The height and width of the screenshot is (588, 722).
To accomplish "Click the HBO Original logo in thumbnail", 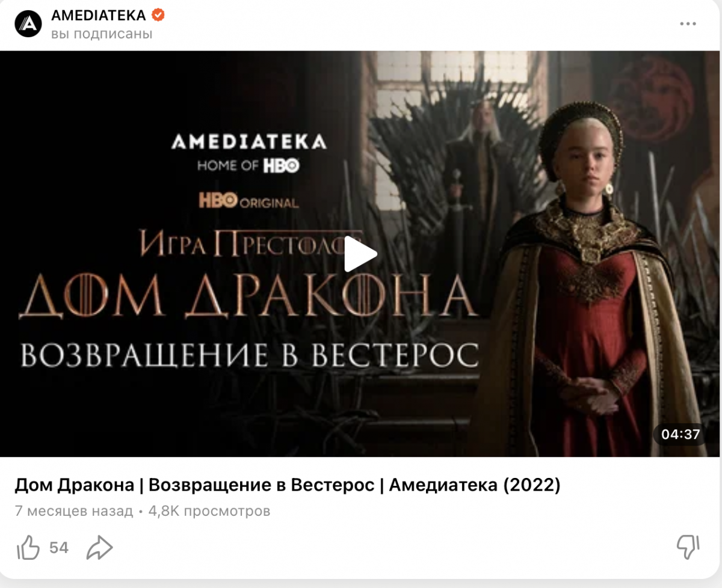I will coord(248,201).
